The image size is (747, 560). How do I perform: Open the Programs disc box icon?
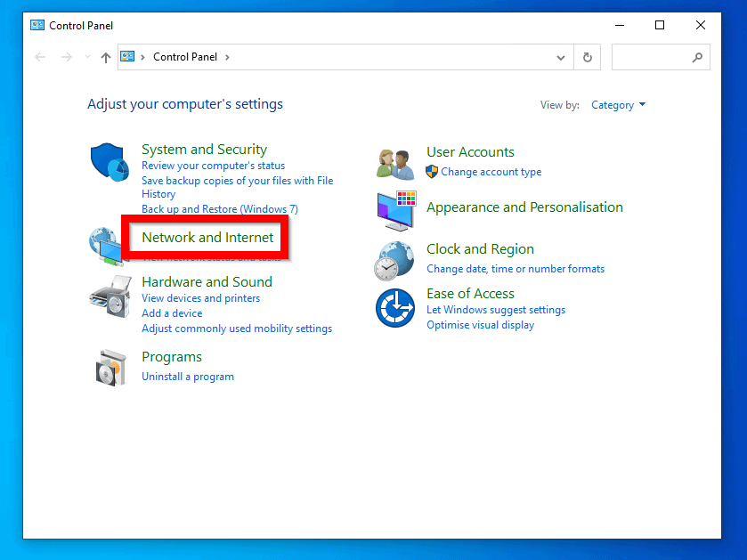pos(110,366)
